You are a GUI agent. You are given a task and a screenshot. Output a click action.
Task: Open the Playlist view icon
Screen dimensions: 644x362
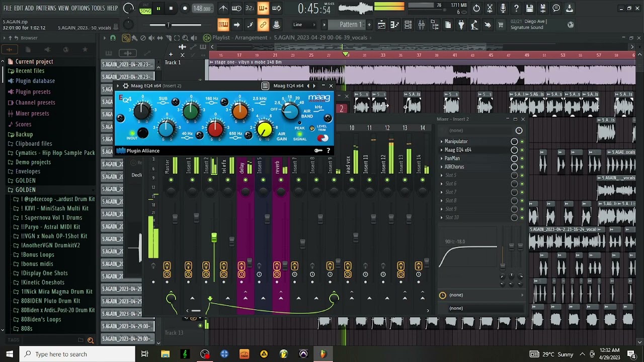(x=381, y=25)
